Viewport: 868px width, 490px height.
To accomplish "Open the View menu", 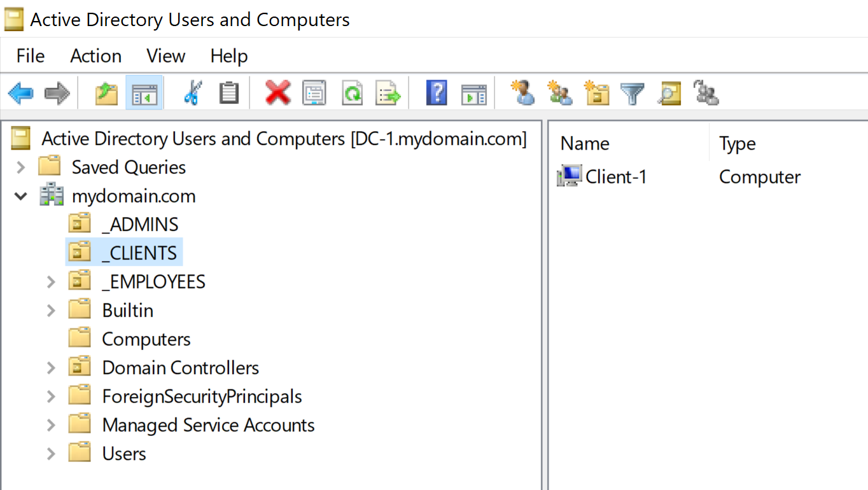I will pos(166,56).
